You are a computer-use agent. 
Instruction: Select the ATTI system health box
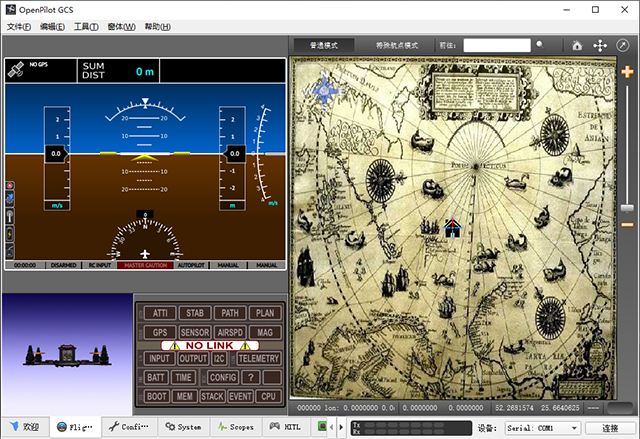pyautogui.click(x=160, y=313)
